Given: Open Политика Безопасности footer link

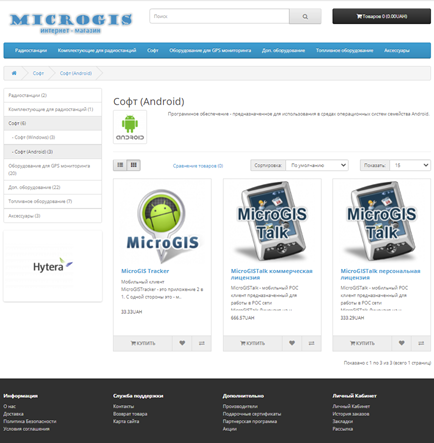Looking at the screenshot, I should tap(30, 421).
